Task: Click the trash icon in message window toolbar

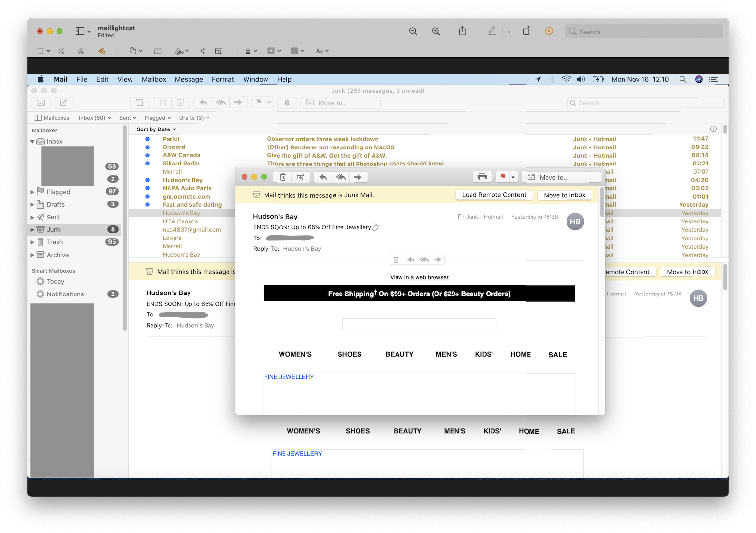Action: point(283,177)
